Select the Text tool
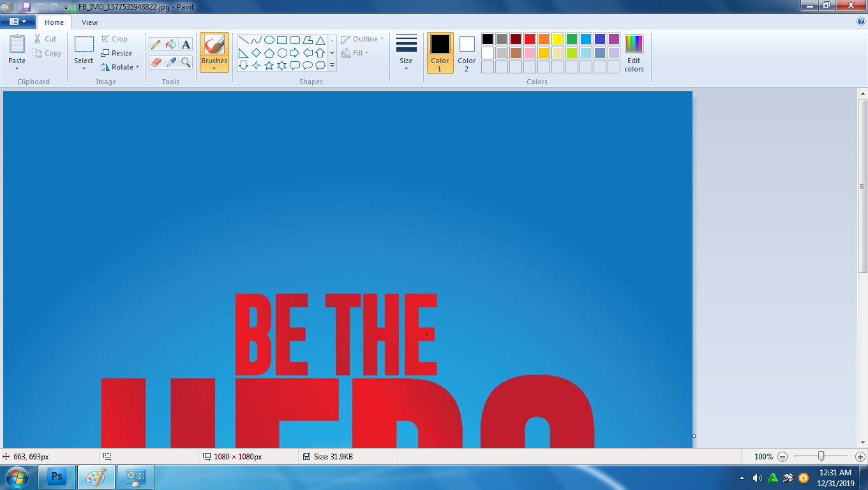This screenshot has height=490, width=868. [186, 44]
